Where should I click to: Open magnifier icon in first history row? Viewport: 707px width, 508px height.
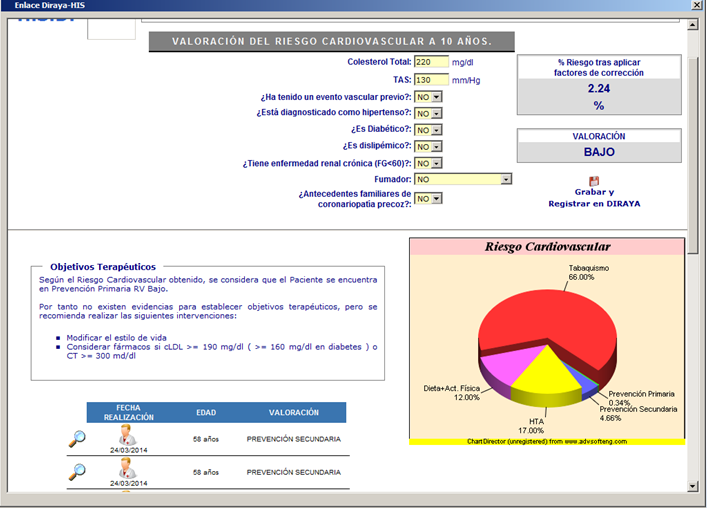[x=77, y=439]
